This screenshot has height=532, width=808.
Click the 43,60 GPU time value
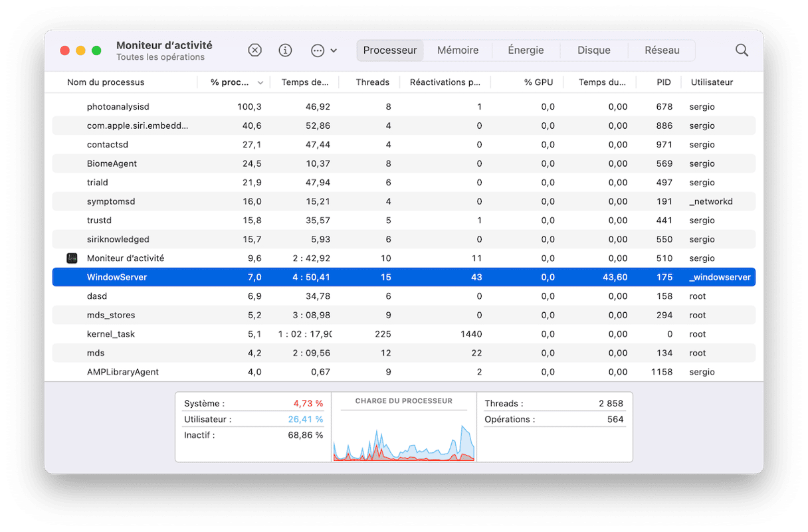pos(615,277)
